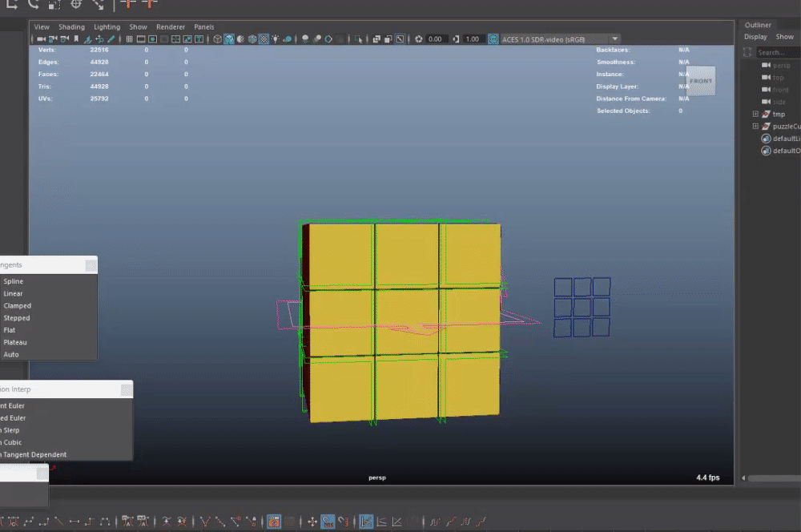Choose Plateau in the tangents list
This screenshot has width=801, height=532.
[15, 342]
